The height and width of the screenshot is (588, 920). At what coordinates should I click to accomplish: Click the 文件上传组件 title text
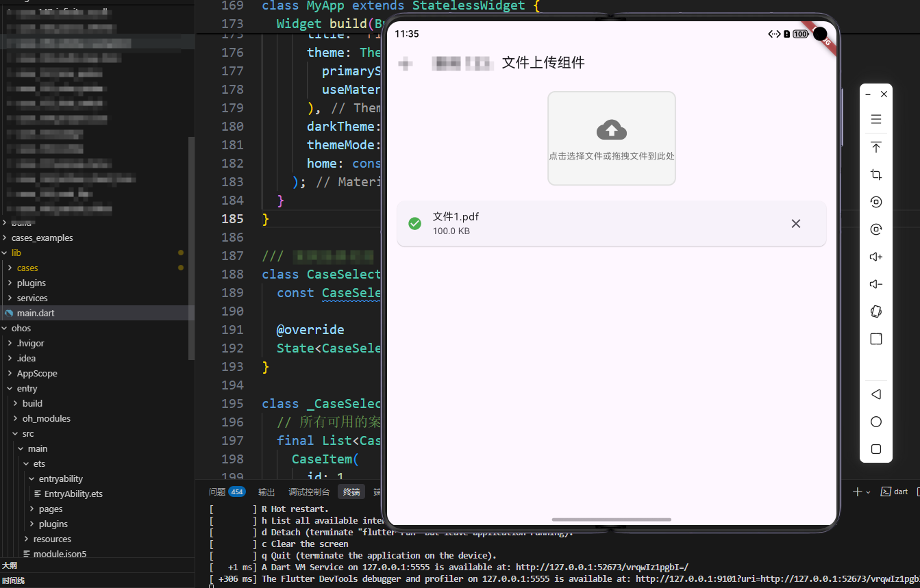point(543,63)
